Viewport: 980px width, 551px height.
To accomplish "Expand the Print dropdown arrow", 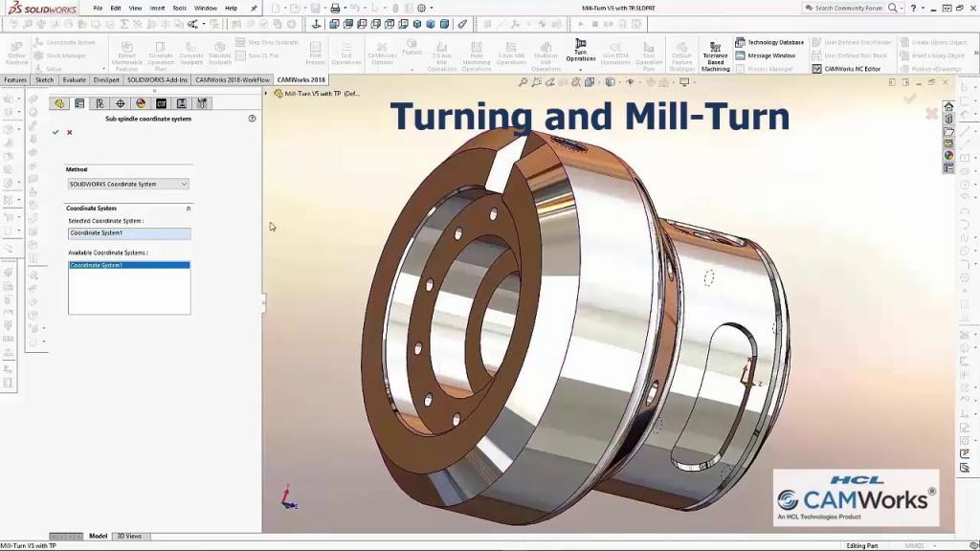I will coord(345,8).
